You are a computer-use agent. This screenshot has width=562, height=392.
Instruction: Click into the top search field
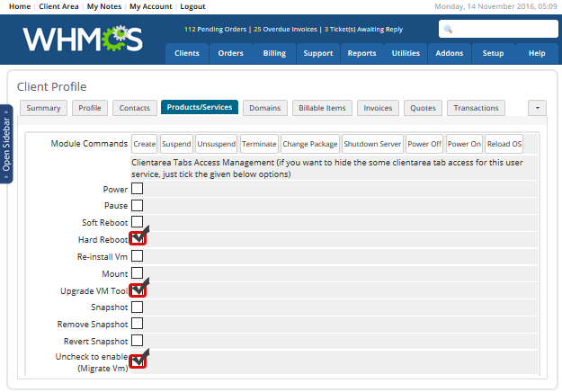pyautogui.click(x=504, y=29)
